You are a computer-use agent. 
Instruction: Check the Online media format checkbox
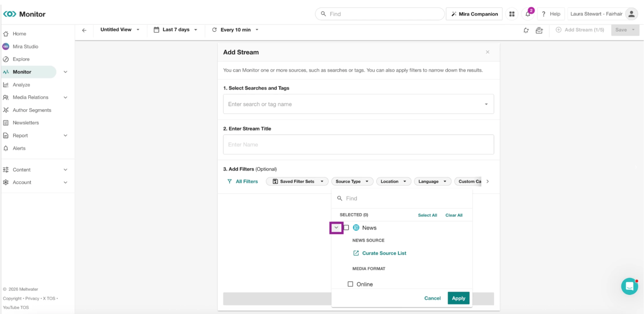click(350, 284)
